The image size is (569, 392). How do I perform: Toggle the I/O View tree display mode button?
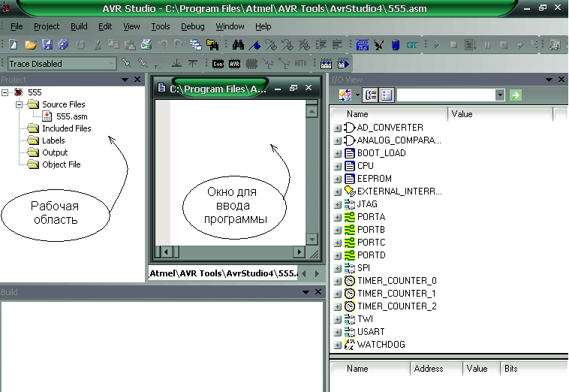(371, 95)
